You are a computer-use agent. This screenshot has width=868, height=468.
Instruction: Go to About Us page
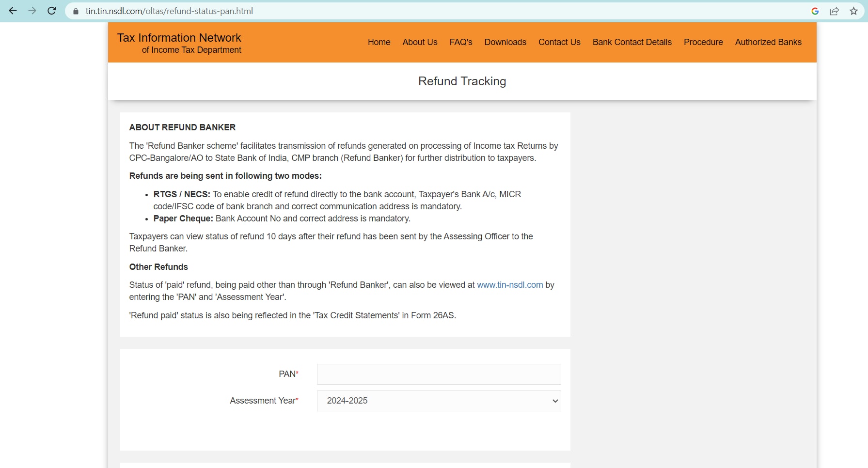tap(420, 42)
